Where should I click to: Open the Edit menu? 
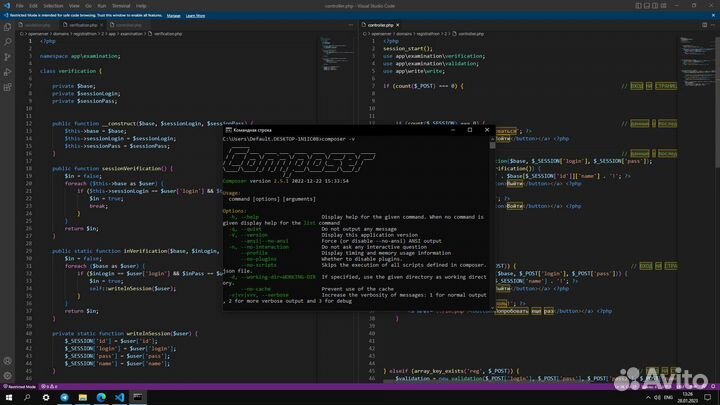[34, 6]
